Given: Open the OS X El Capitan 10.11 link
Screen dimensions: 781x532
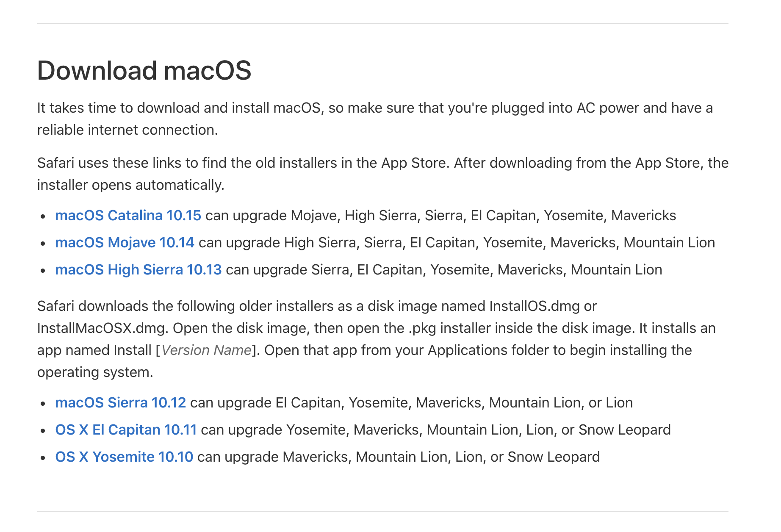Looking at the screenshot, I should [126, 430].
